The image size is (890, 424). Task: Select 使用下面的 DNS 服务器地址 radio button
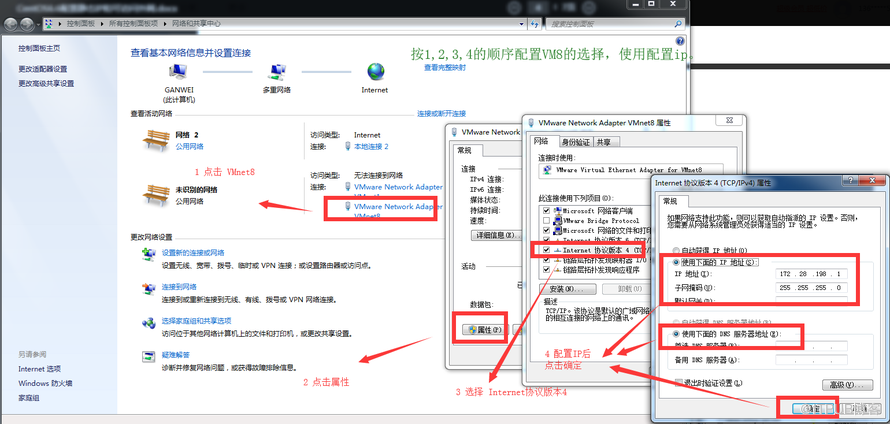675,334
